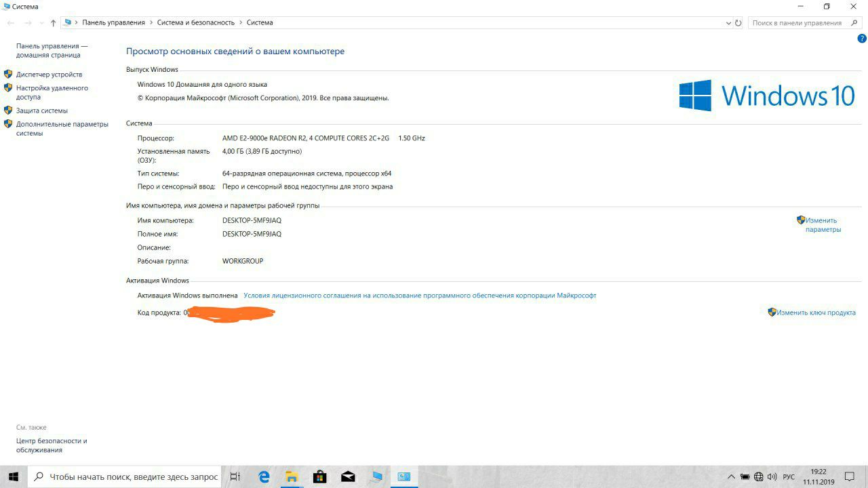Screen dimensions: 868x488
Task: Expand chevron after 'Система и безопасность' breadcrumb
Action: (x=241, y=22)
